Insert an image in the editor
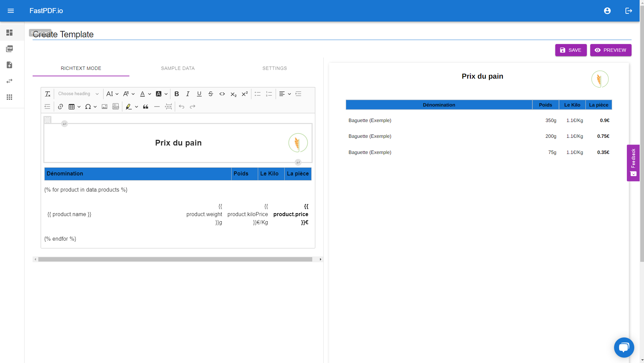 105,107
